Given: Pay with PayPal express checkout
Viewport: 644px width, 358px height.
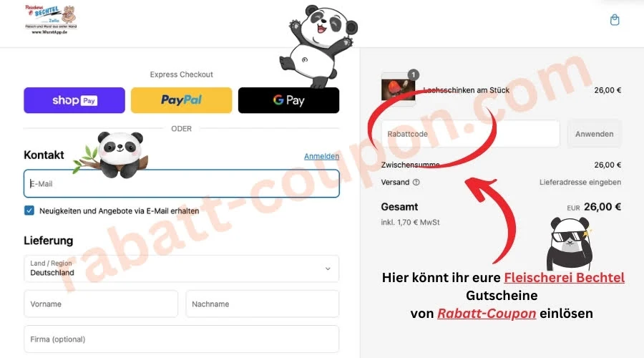Looking at the screenshot, I should [181, 100].
